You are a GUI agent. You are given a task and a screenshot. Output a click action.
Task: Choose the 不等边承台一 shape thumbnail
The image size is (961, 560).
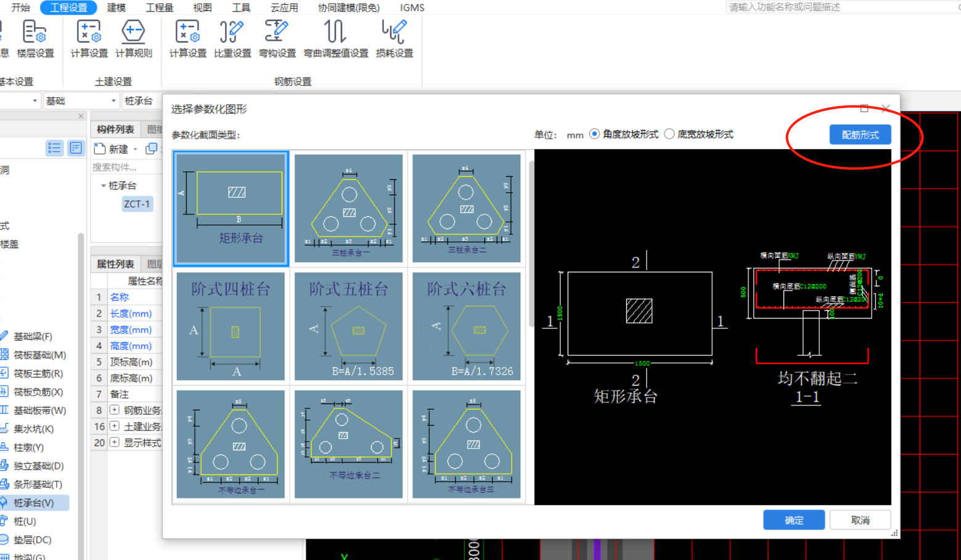(x=231, y=444)
